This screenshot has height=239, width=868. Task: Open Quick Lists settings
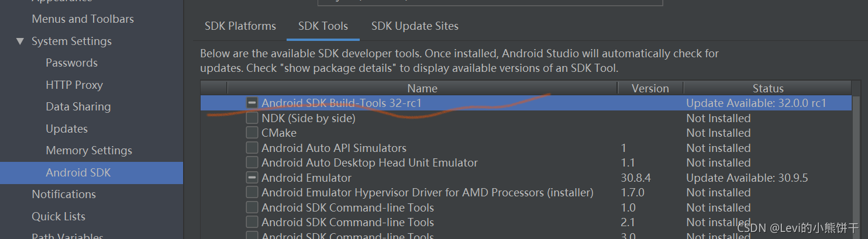pyautogui.click(x=58, y=216)
